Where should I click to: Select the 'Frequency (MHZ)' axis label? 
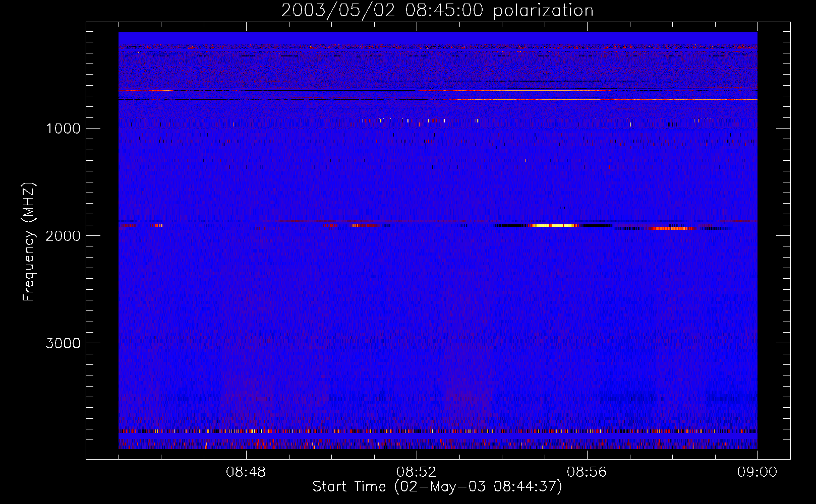29,242
